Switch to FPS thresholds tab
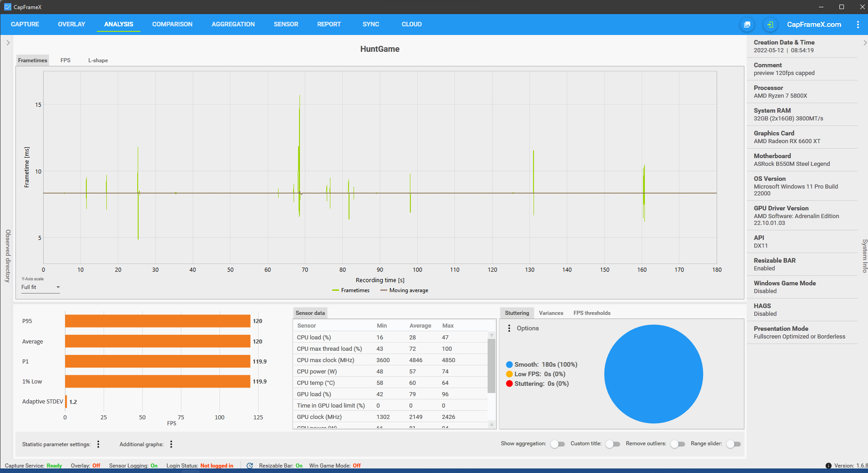Viewport: 868px width, 473px height. tap(592, 313)
